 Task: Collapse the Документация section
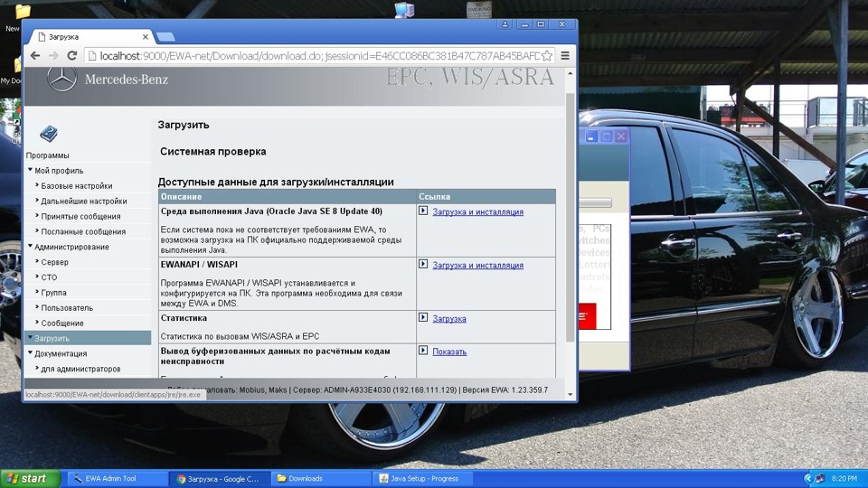[x=31, y=353]
